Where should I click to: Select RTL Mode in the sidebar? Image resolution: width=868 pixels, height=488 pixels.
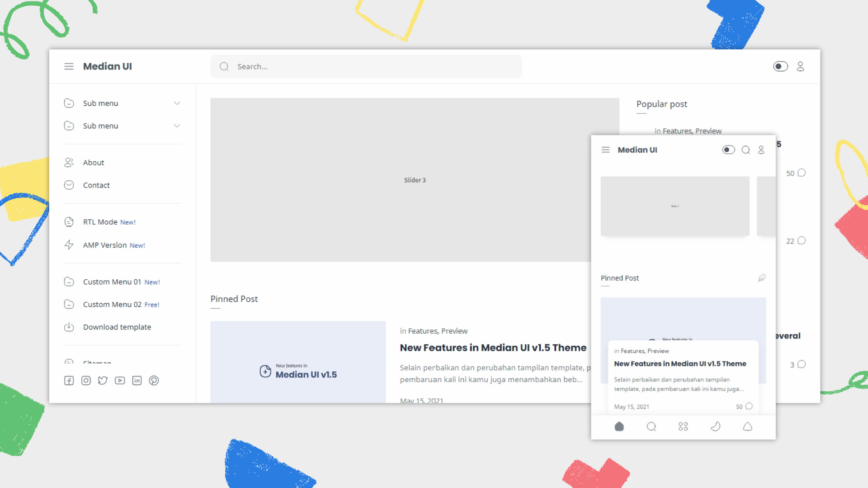100,222
